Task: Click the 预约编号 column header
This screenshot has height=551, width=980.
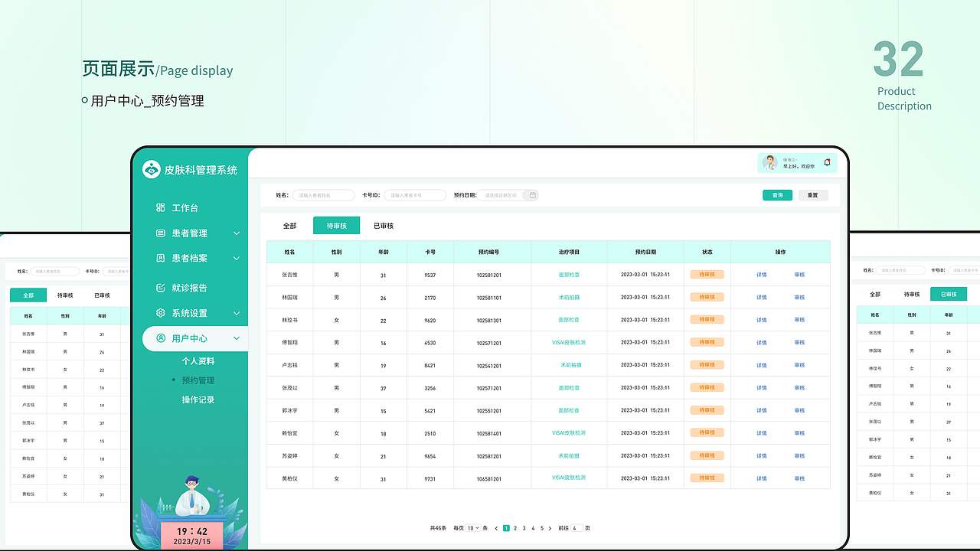Action: (492, 252)
